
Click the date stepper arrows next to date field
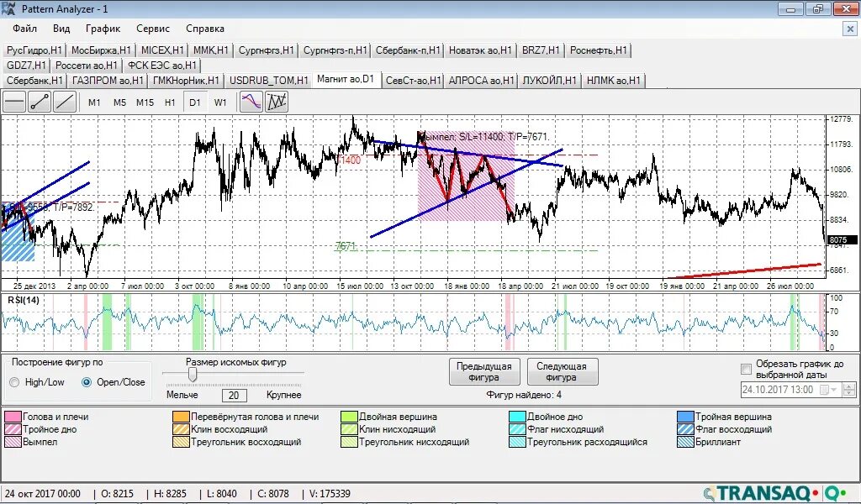click(849, 390)
